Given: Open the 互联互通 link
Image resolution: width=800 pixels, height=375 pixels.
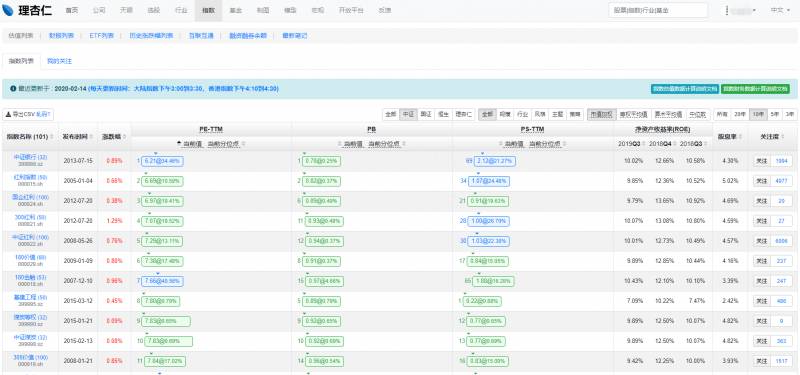Looking at the screenshot, I should click(x=201, y=36).
